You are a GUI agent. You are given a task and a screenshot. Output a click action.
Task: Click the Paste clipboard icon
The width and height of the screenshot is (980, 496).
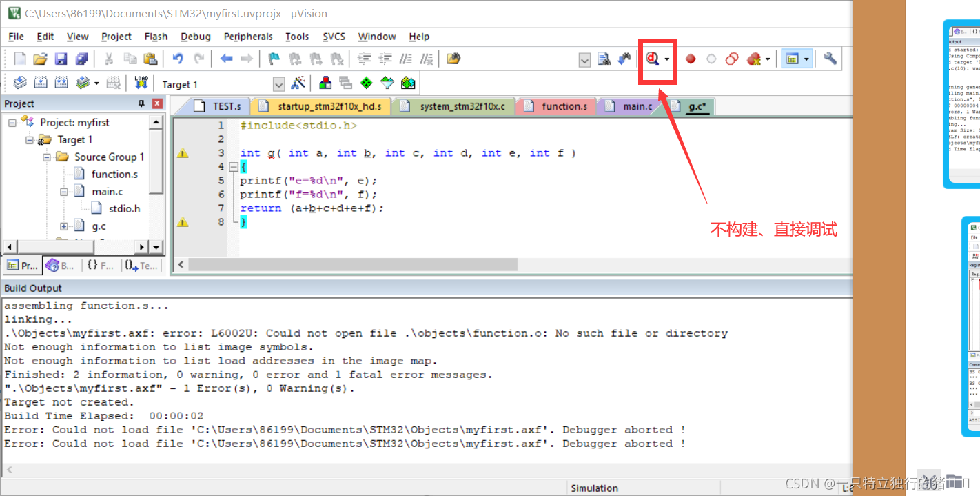(150, 59)
